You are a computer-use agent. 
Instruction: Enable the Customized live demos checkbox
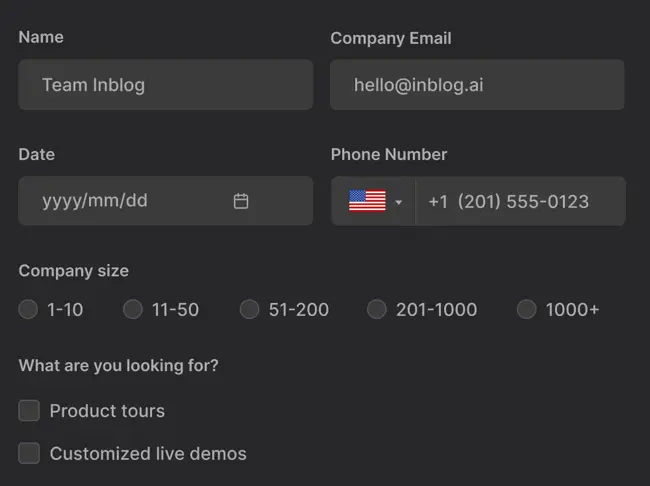pyautogui.click(x=29, y=453)
